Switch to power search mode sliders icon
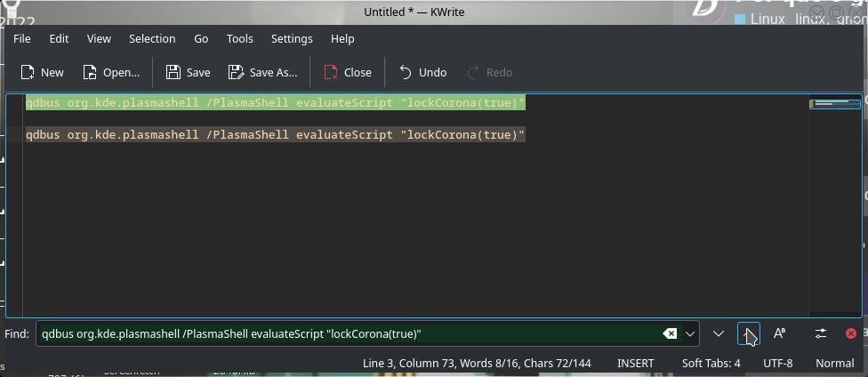The height and width of the screenshot is (377, 868). [821, 333]
